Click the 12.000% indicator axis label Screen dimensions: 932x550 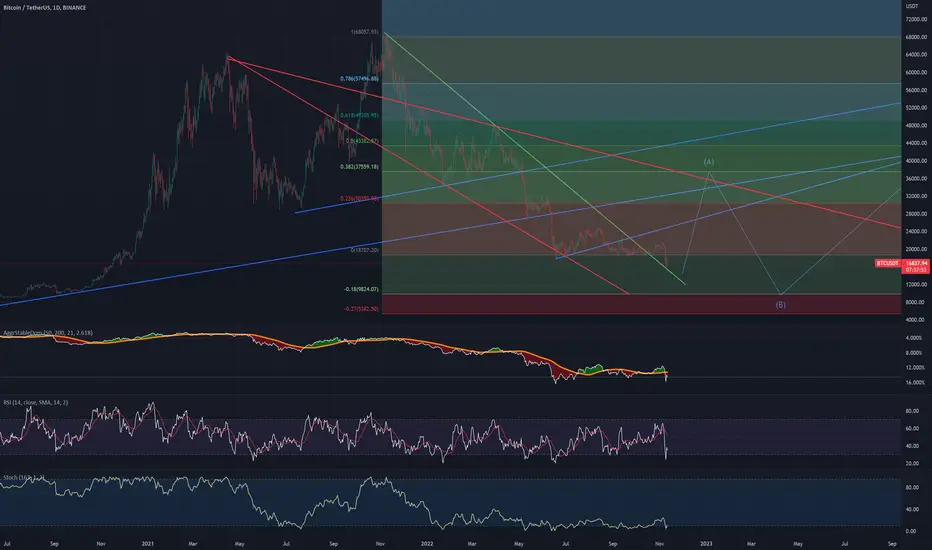click(x=914, y=367)
